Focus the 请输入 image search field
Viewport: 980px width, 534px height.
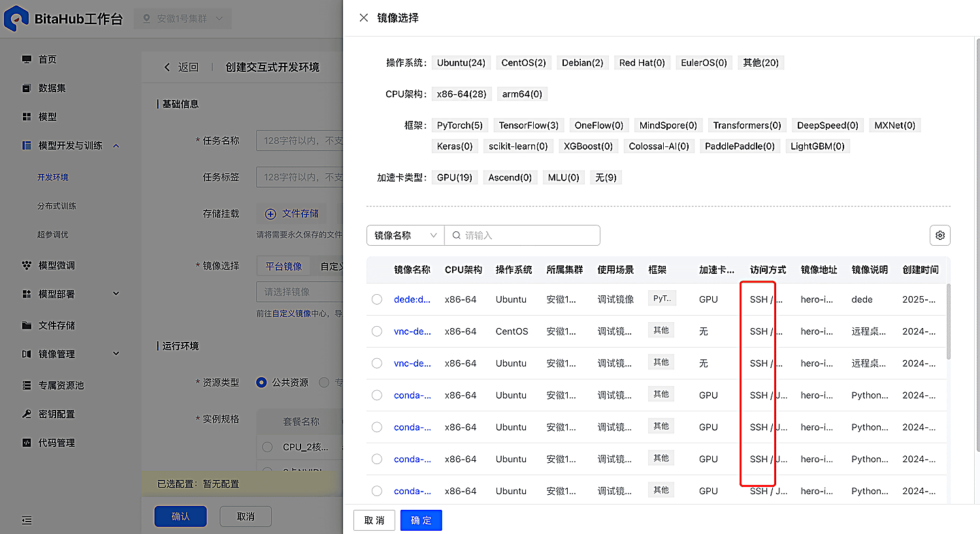coord(522,235)
